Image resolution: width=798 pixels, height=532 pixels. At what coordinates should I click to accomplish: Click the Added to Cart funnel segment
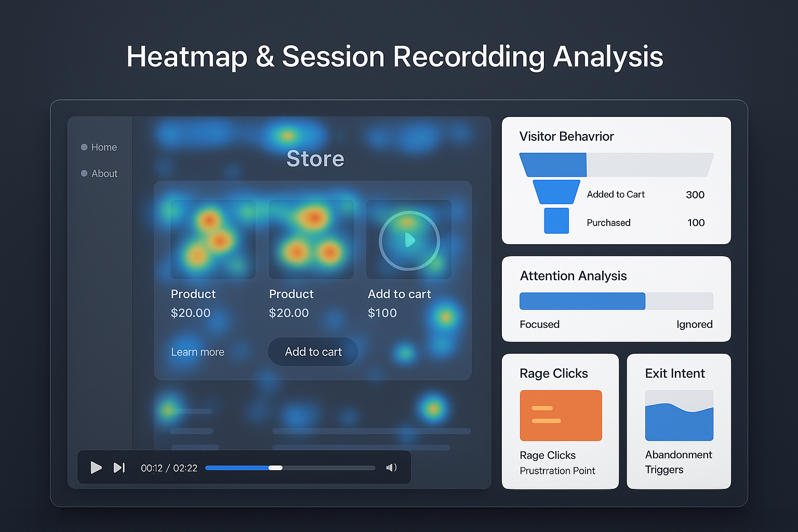(556, 192)
